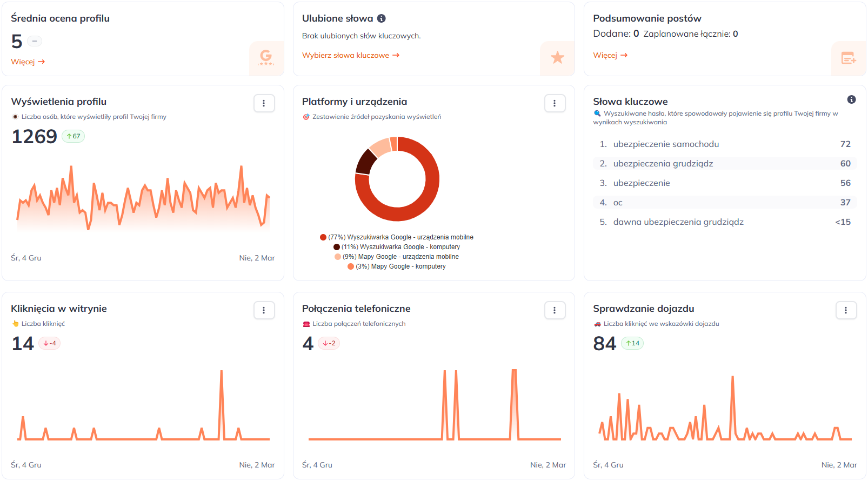Open three-dot menu for Platformy i urządzenia
868x481 pixels.
tap(555, 103)
